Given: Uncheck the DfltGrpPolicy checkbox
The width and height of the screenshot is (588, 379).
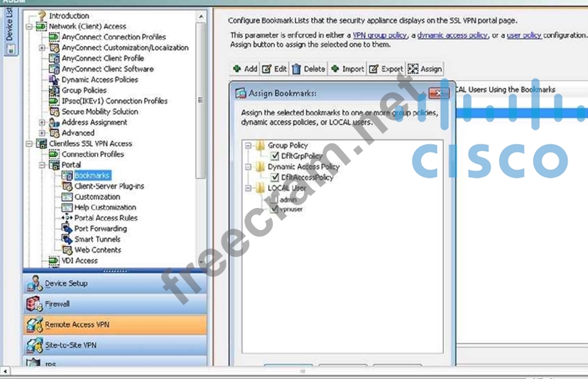Looking at the screenshot, I should (275, 156).
